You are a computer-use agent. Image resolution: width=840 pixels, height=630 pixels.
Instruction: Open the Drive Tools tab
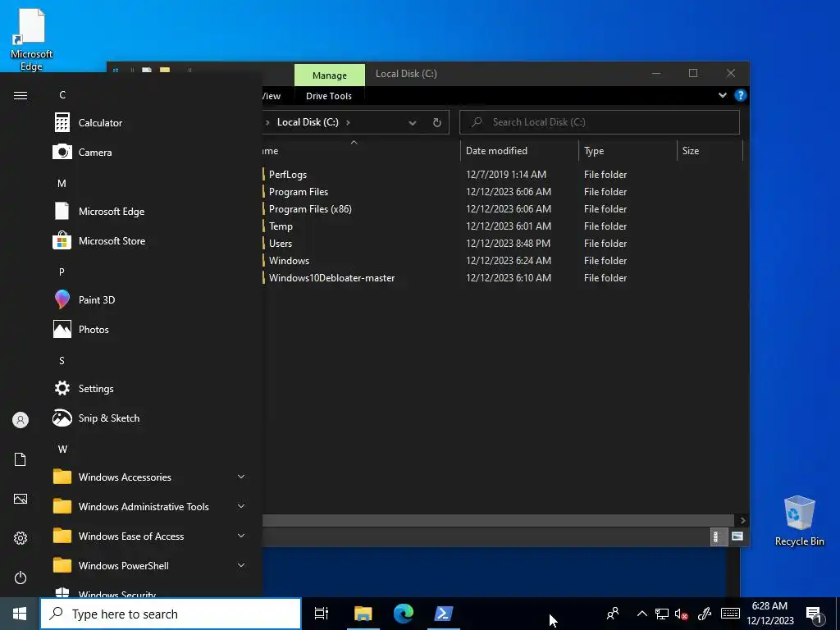329,96
